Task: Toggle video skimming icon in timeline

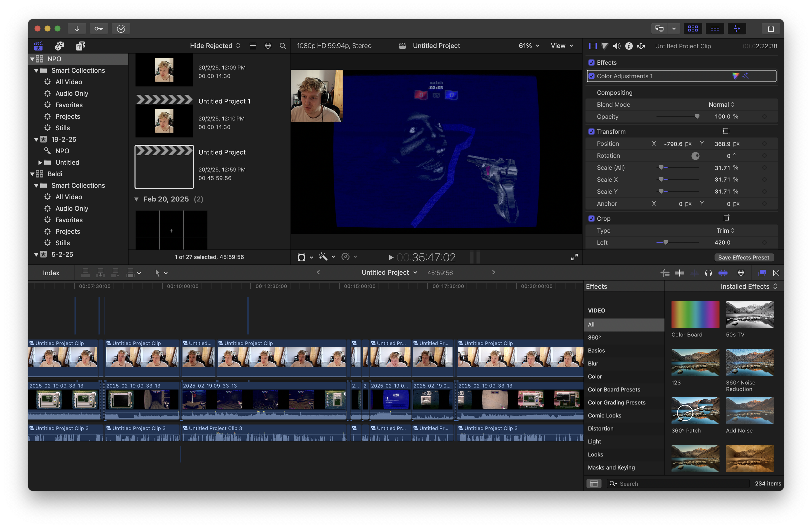Action: [679, 273]
